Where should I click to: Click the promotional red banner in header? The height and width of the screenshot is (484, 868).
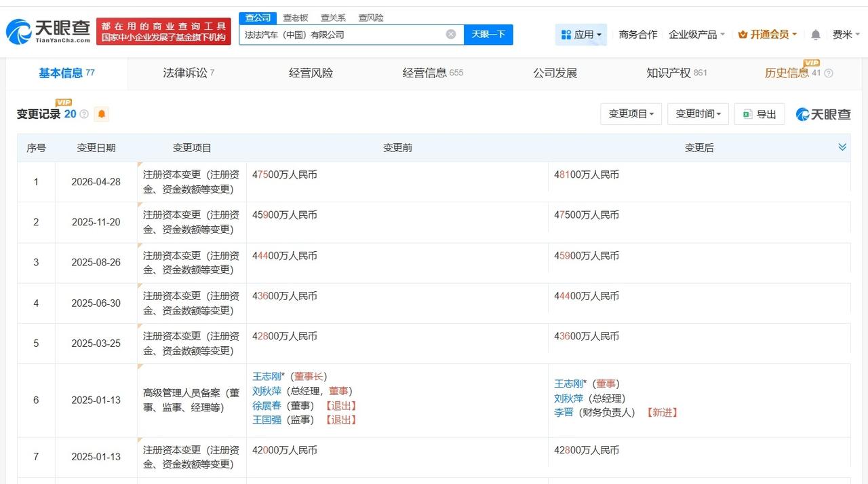tap(164, 31)
